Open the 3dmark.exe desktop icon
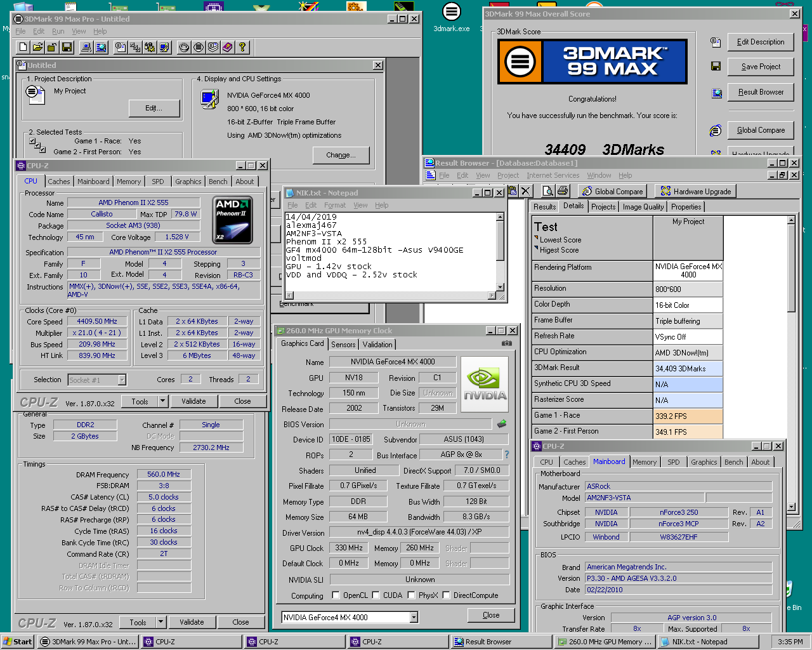This screenshot has height=650, width=812. 452,17
